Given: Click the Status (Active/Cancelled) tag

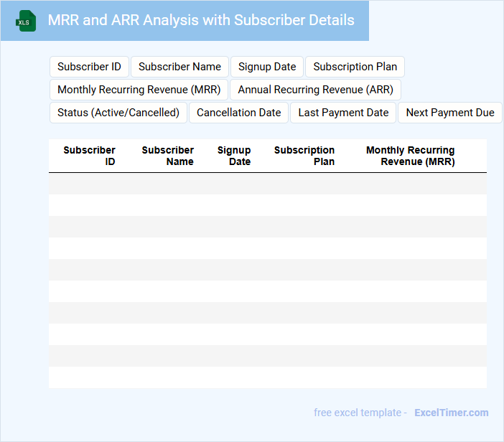Looking at the screenshot, I should (118, 113).
